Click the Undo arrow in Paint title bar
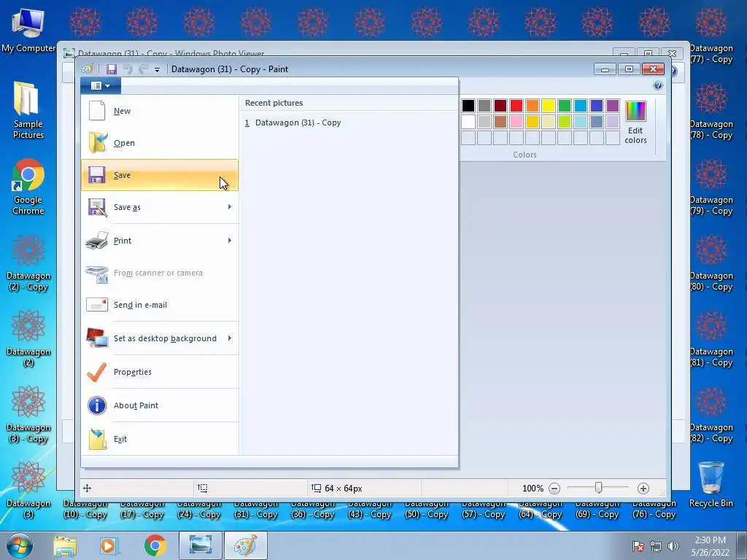747x560 pixels. pos(128,69)
